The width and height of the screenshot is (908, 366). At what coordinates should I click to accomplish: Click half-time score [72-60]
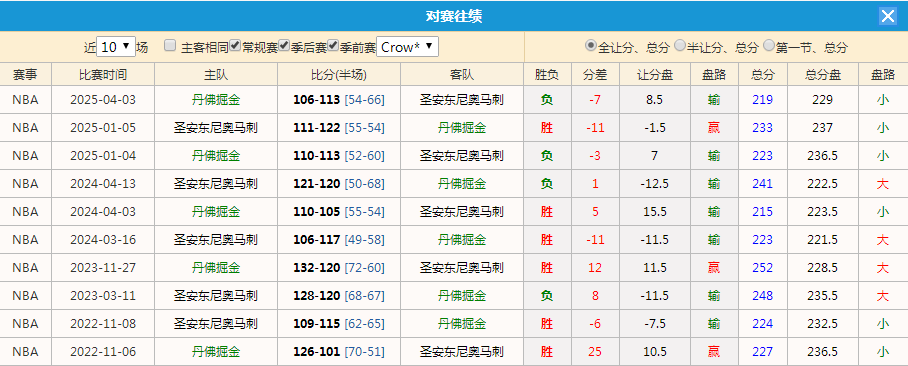click(364, 268)
